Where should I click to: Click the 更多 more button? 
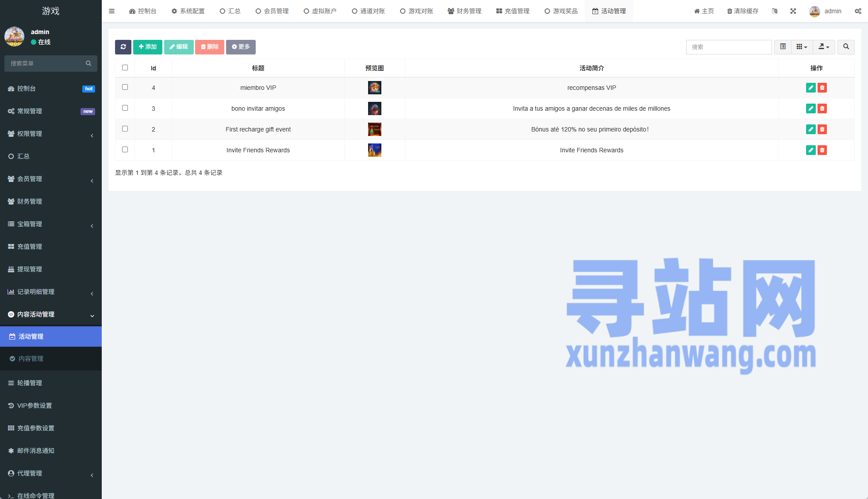241,47
